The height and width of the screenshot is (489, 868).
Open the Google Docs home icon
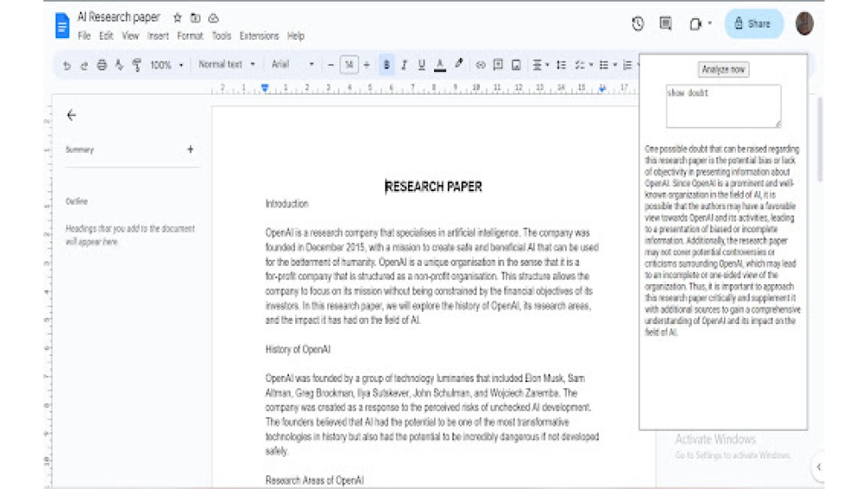[x=62, y=25]
